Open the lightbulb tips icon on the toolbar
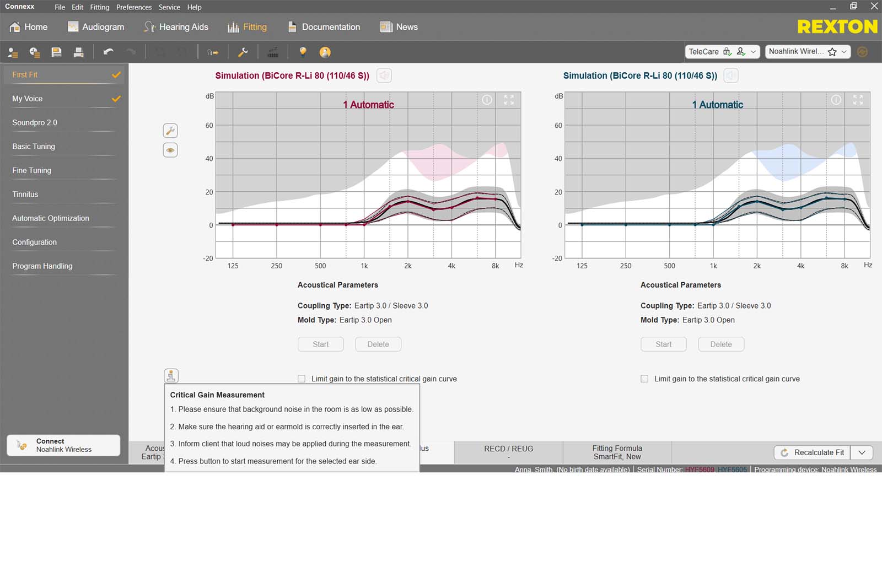The image size is (882, 588). [x=302, y=52]
